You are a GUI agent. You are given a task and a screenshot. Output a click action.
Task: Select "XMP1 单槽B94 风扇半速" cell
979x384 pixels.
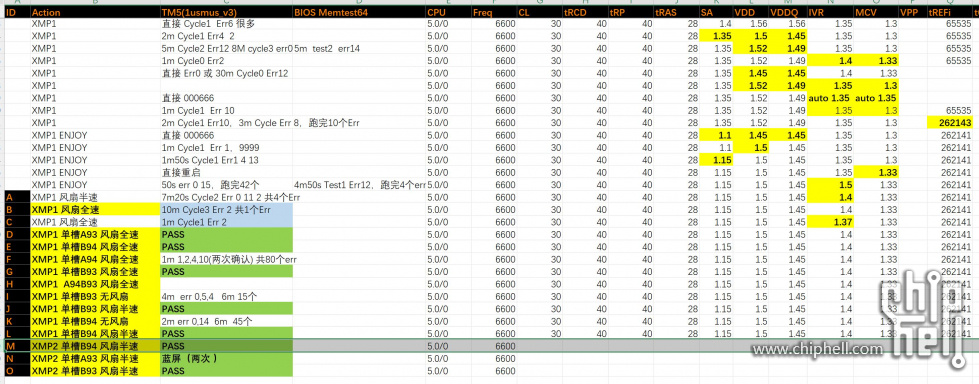95,333
